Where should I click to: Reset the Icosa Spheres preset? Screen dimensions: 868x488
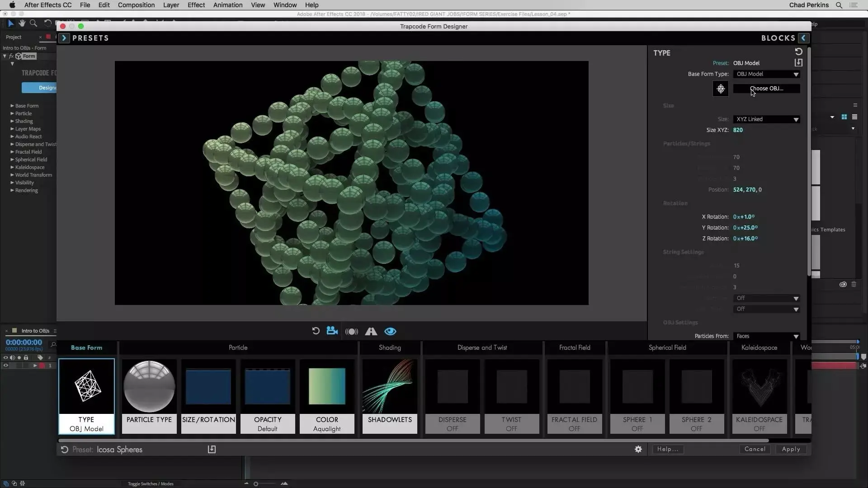pyautogui.click(x=65, y=450)
